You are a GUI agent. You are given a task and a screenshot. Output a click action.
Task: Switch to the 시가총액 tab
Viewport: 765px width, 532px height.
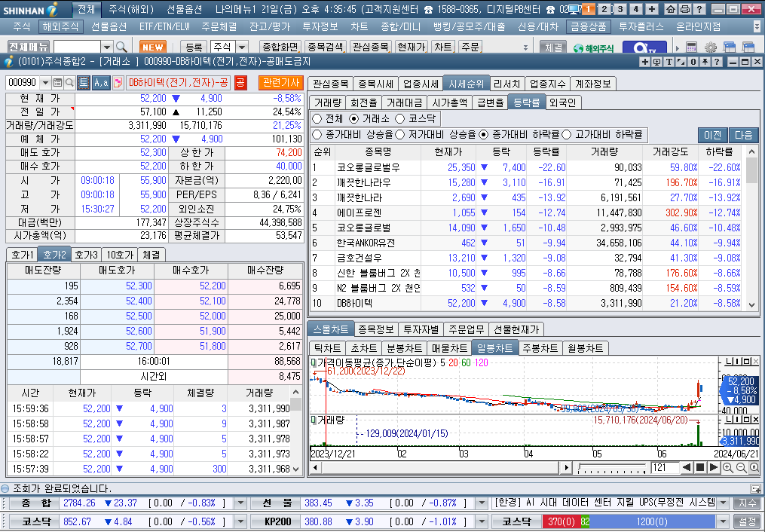click(x=449, y=102)
